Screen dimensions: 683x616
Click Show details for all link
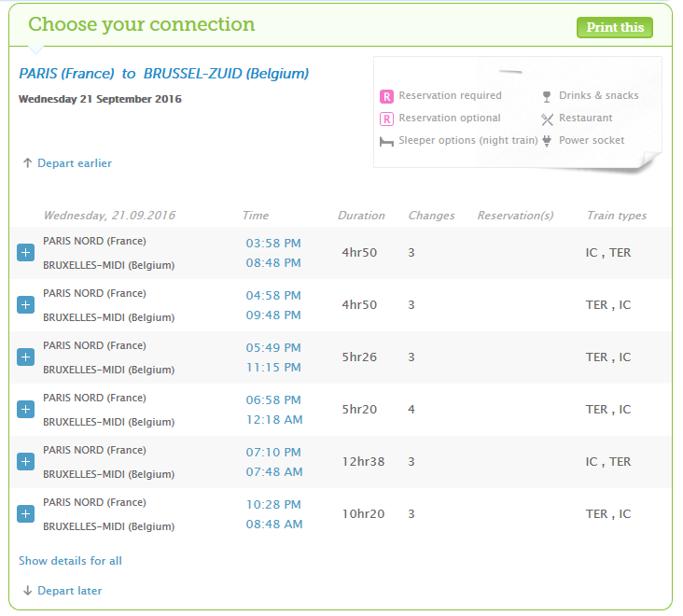pos(70,561)
